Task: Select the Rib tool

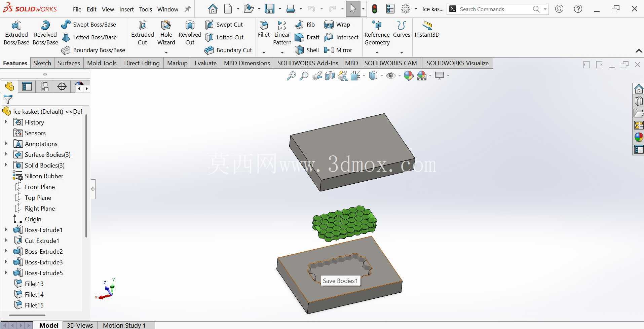Action: (305, 25)
